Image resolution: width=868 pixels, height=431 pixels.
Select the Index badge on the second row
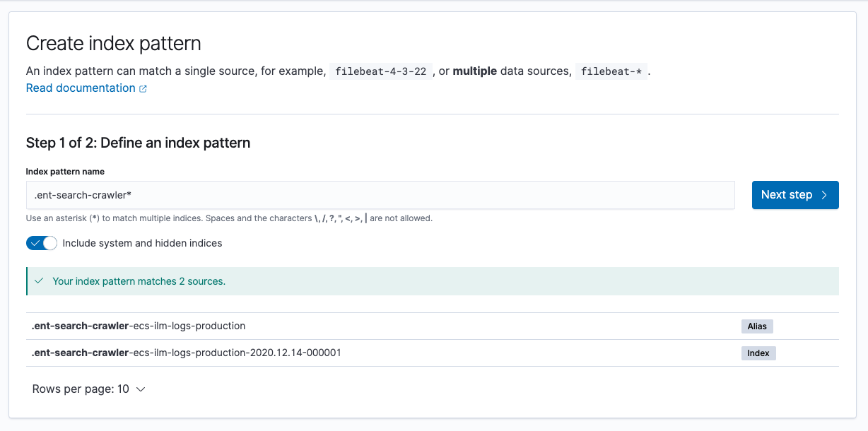pyautogui.click(x=758, y=353)
